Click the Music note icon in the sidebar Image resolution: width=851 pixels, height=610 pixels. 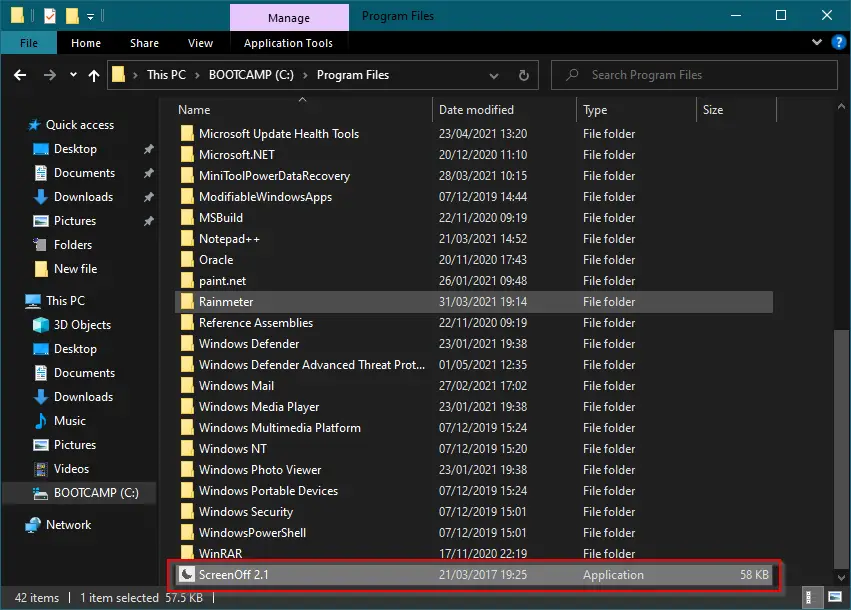(41, 421)
